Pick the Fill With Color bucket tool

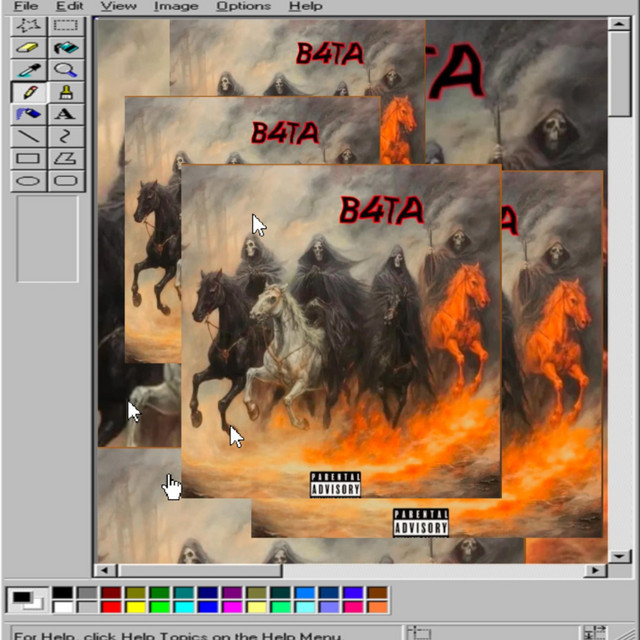[x=66, y=47]
